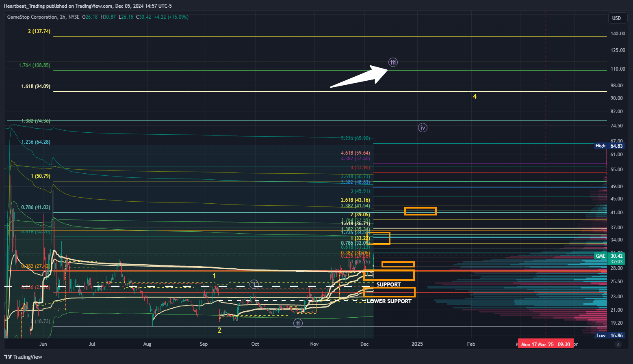Select the 0.786 (41.03) Fibonacci label
The width and height of the screenshot is (633, 364).
click(36, 207)
